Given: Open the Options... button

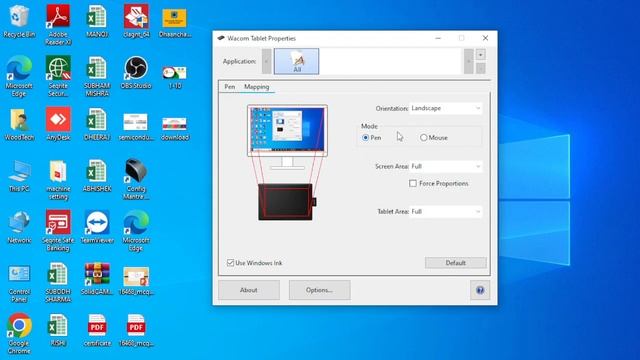Looking at the screenshot, I should coord(319,290).
